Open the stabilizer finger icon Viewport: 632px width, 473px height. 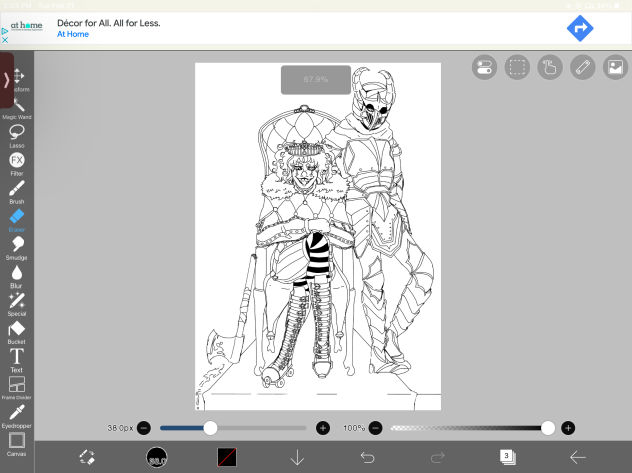click(550, 67)
